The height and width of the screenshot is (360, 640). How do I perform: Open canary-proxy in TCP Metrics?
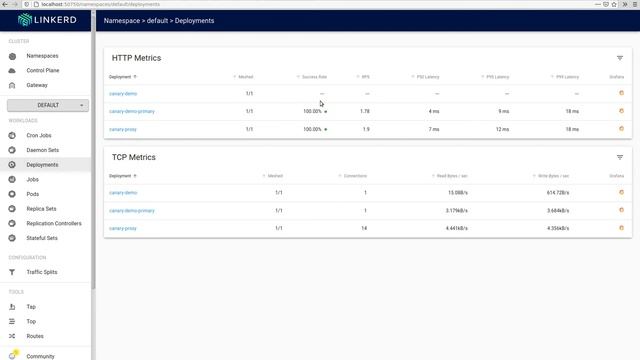click(x=123, y=229)
